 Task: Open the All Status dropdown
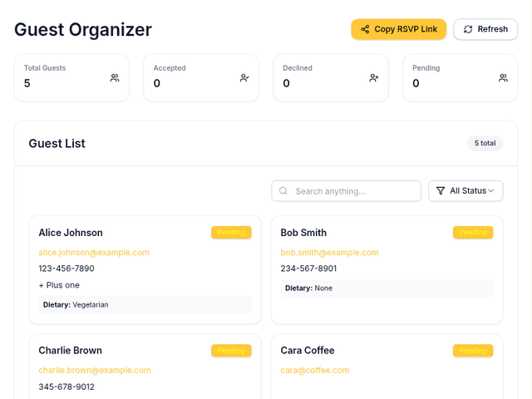point(466,191)
